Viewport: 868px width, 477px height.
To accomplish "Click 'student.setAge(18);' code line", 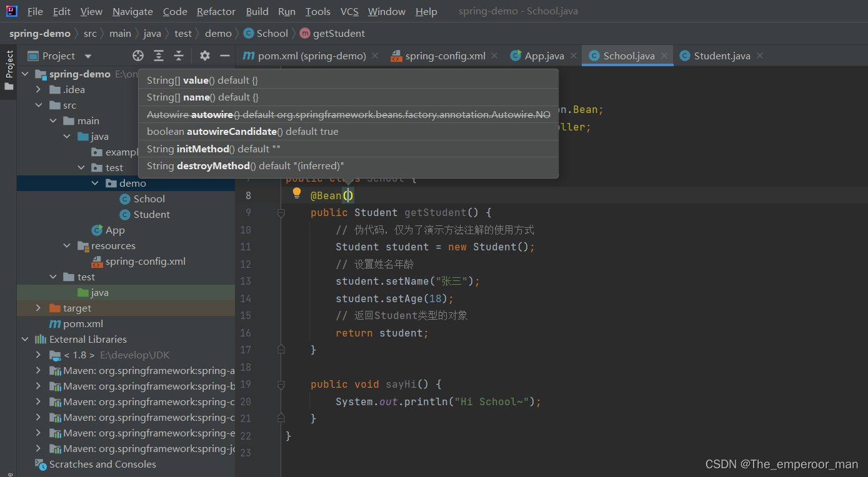I will point(394,299).
